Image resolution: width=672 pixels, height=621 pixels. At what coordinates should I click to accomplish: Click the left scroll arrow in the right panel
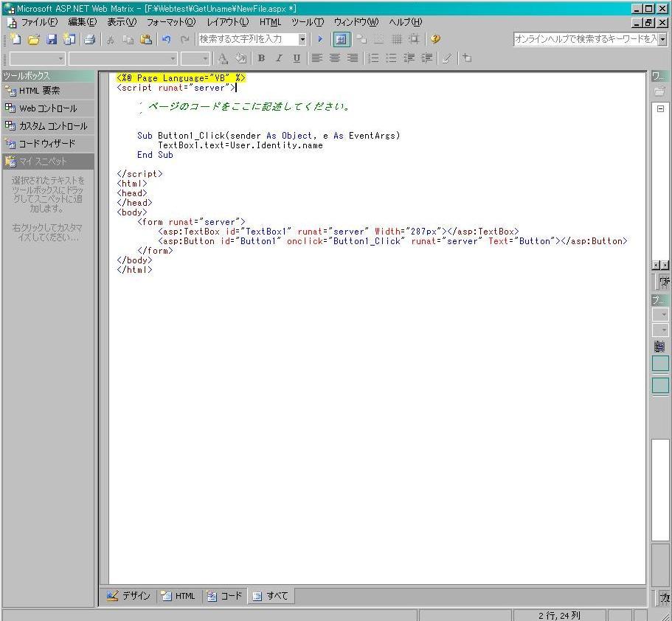(x=657, y=266)
